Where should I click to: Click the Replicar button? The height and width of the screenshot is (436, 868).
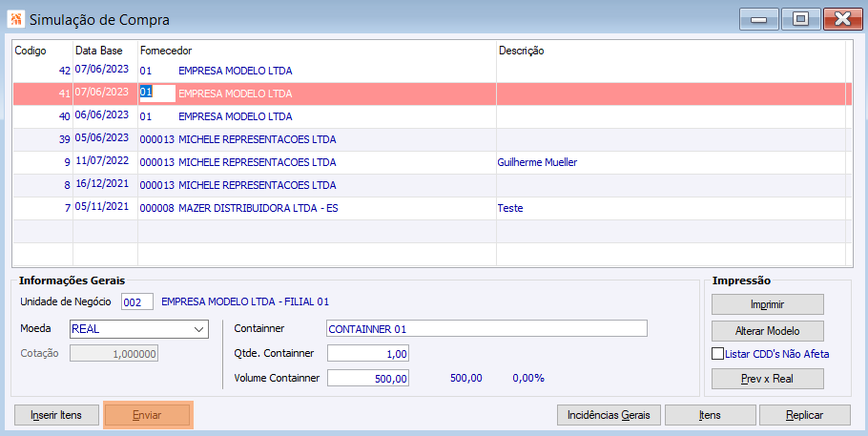pos(805,415)
